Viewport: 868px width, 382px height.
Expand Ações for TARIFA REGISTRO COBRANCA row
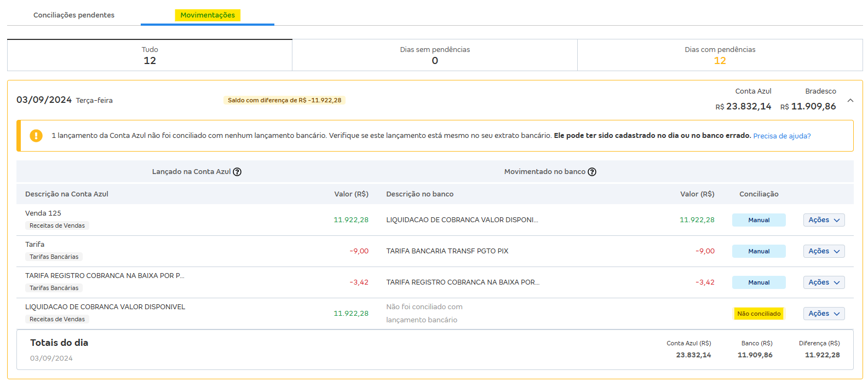tap(824, 282)
